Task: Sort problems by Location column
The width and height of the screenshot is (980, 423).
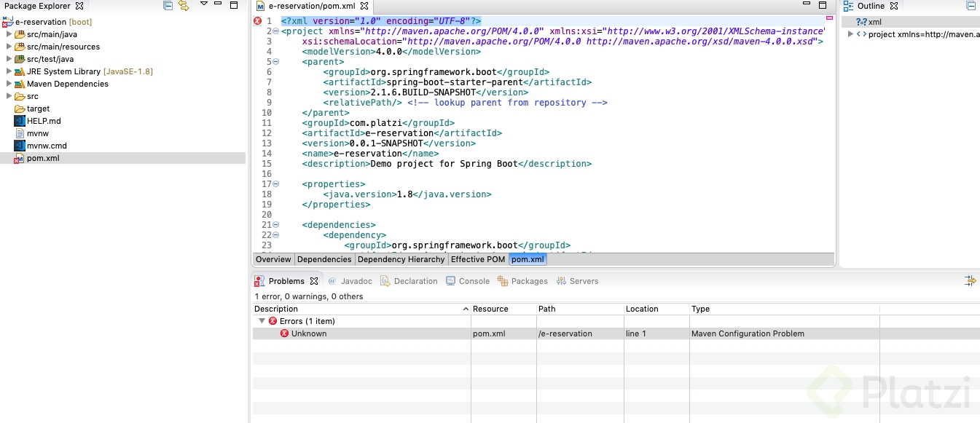Action: [x=656, y=309]
